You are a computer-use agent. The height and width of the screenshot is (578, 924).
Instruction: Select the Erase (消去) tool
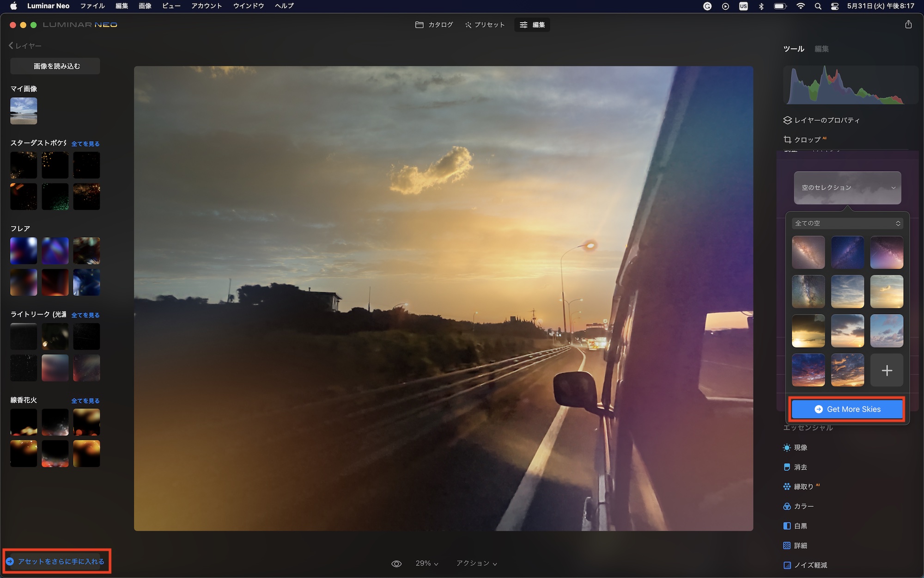coord(800,467)
